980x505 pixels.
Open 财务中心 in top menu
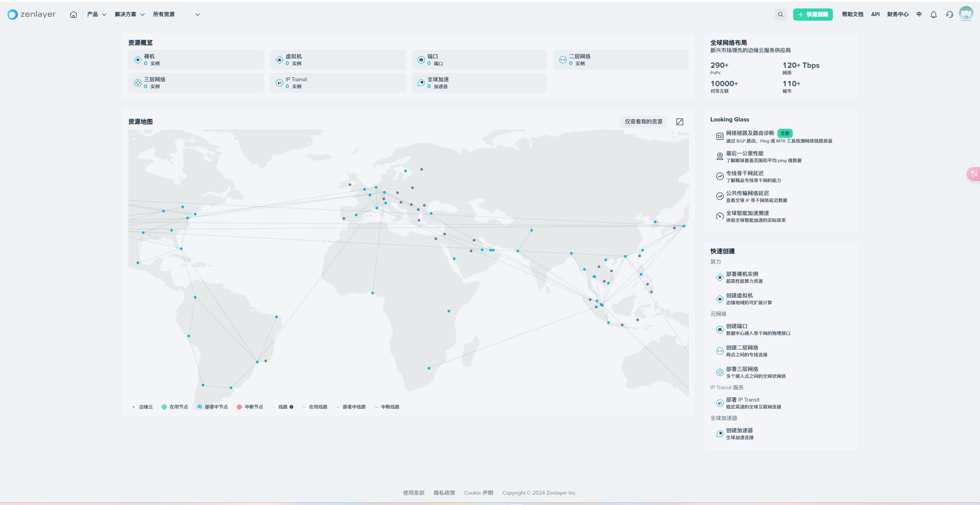pos(898,15)
